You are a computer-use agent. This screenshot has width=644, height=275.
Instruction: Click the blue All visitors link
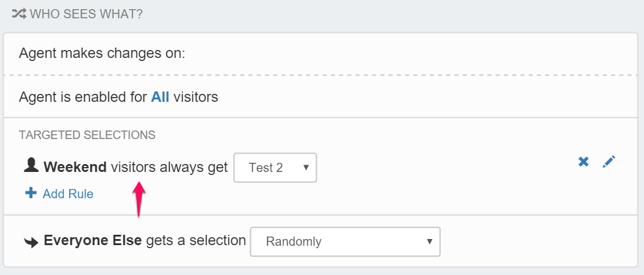click(160, 97)
